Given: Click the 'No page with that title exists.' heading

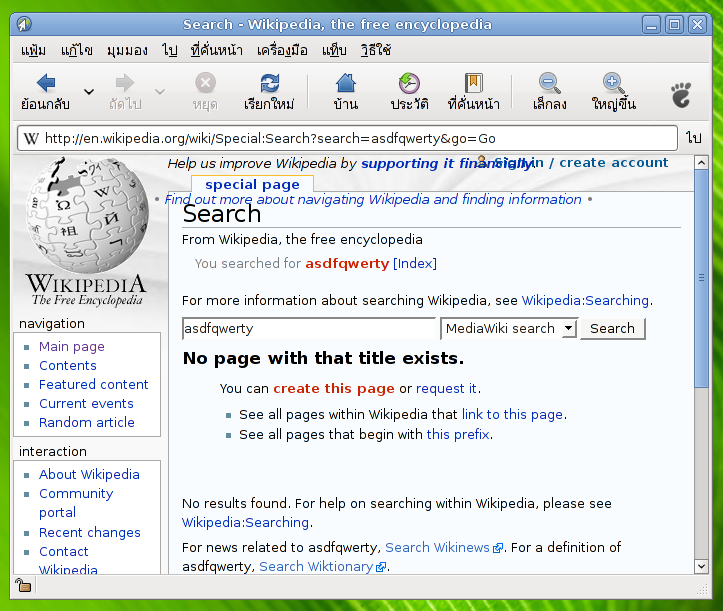Looking at the screenshot, I should tap(323, 358).
